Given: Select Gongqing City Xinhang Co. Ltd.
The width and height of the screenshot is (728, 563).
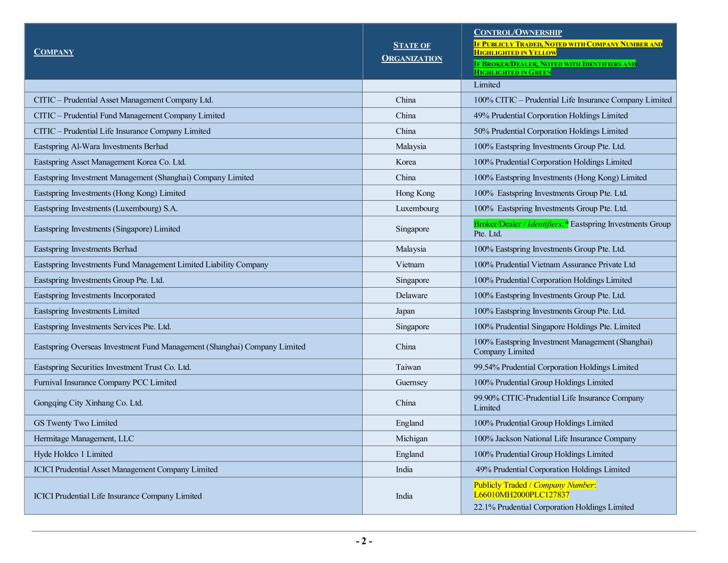Looking at the screenshot, I should [x=89, y=402].
